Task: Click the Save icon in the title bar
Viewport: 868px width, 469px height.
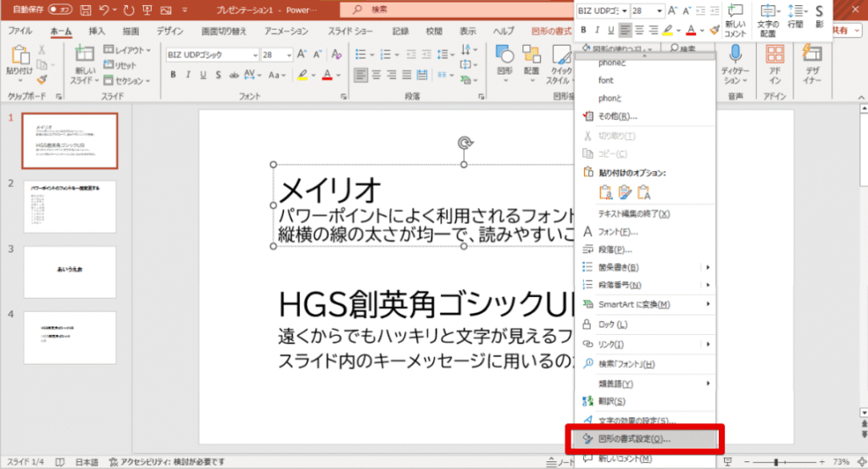Action: coord(86,9)
